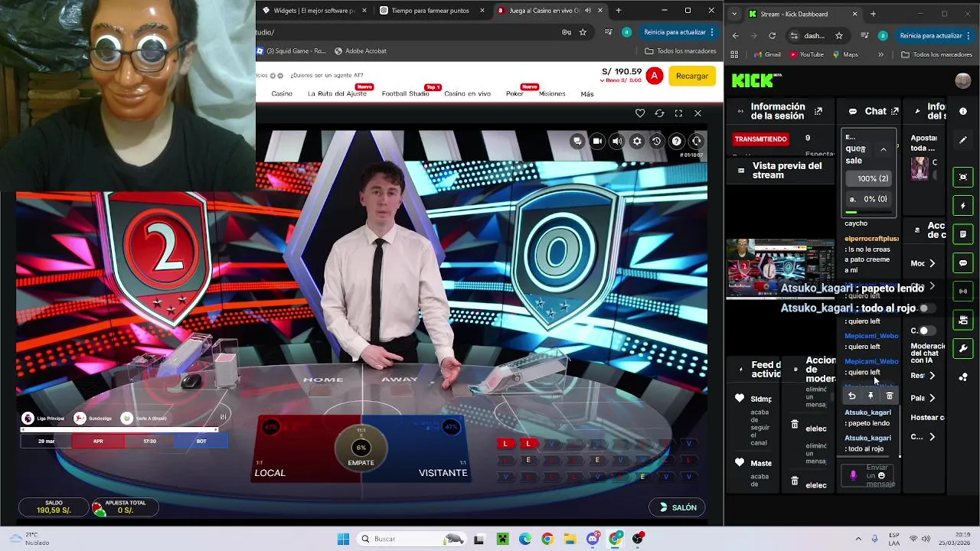Viewport: 980px width, 551px height.
Task: Open game settings gear icon
Action: click(x=637, y=141)
